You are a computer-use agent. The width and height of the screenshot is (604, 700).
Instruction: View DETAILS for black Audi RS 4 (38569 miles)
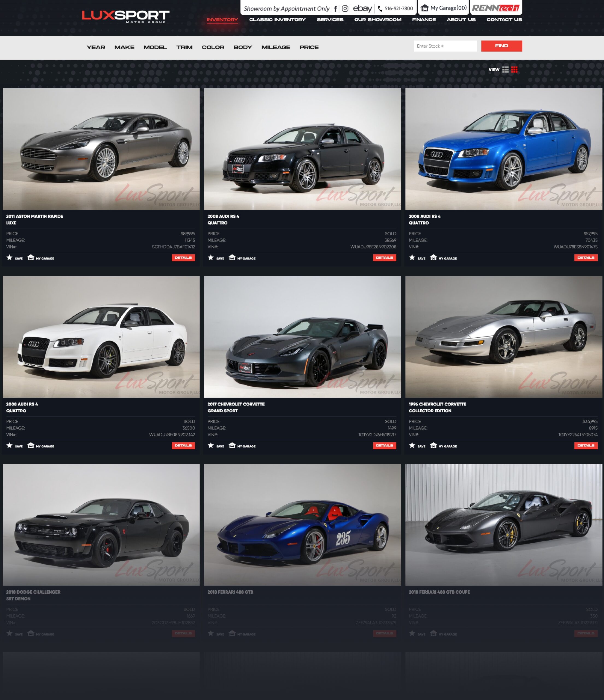385,258
